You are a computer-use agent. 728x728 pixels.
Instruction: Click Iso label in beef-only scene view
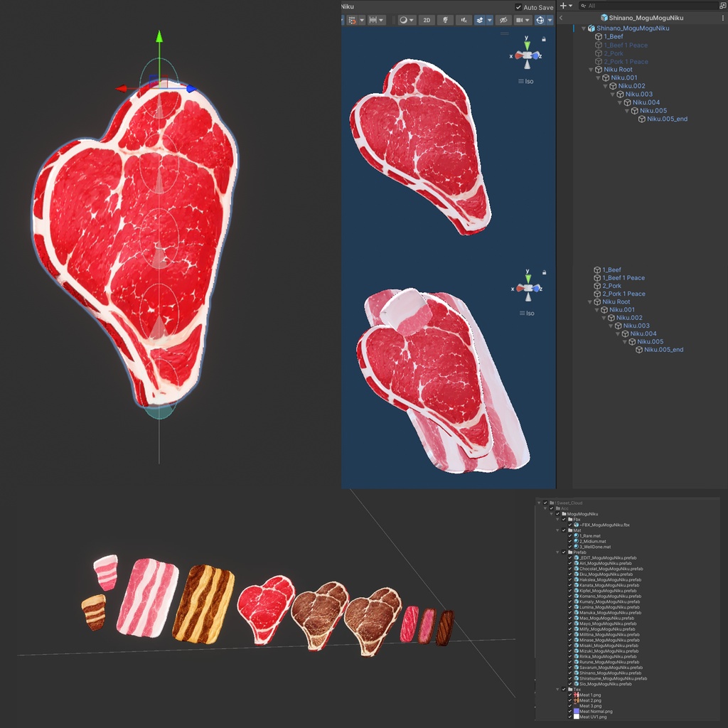coord(529,81)
